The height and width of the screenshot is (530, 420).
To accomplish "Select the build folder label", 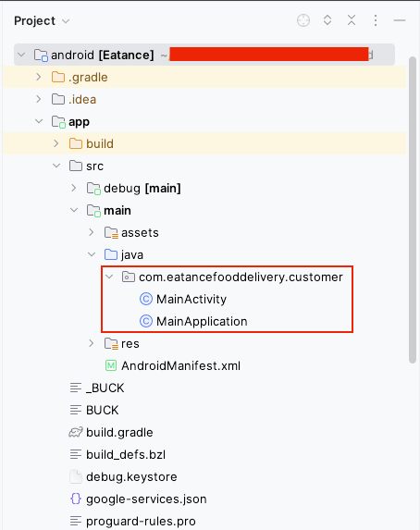I will click(100, 144).
